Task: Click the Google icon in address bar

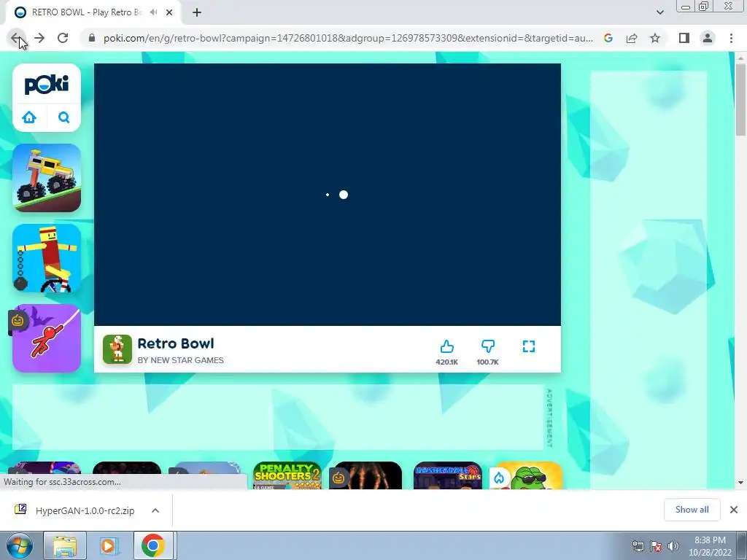Action: (608, 38)
